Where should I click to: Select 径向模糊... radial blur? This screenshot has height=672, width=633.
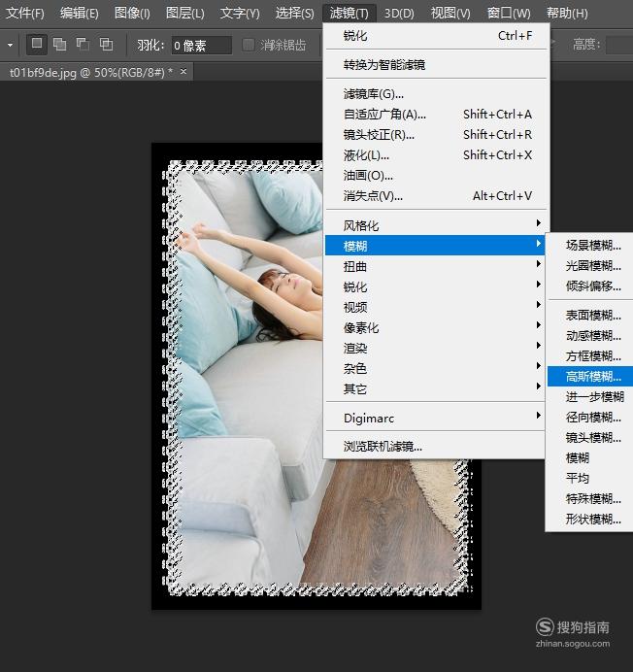point(590,417)
